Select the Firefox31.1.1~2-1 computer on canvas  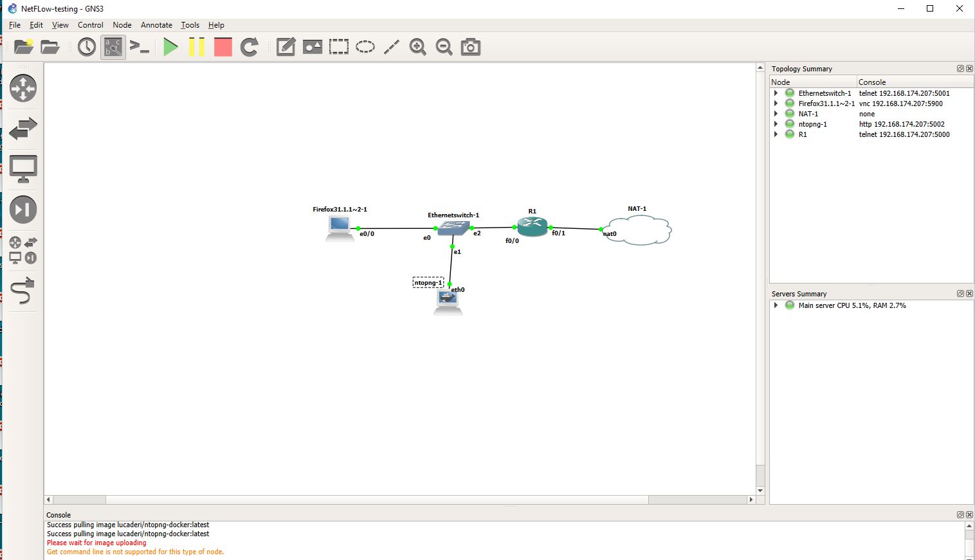340,228
